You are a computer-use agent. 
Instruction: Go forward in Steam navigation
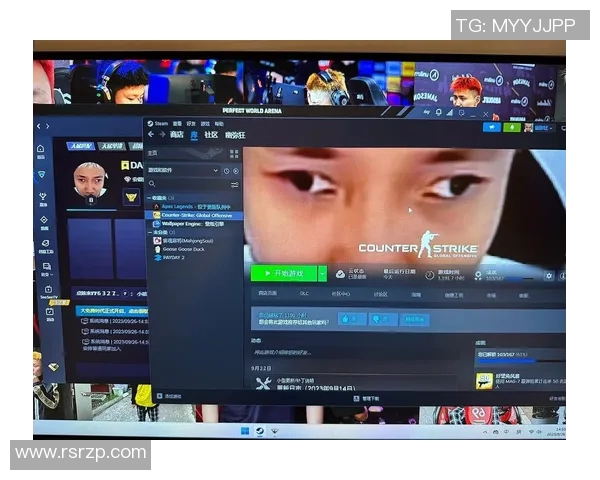tap(162, 134)
